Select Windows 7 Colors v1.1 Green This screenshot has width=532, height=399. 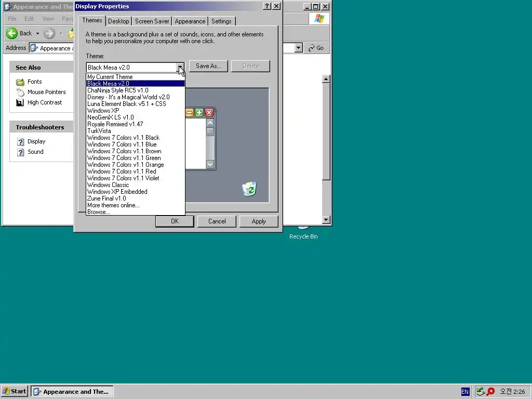(x=136, y=158)
